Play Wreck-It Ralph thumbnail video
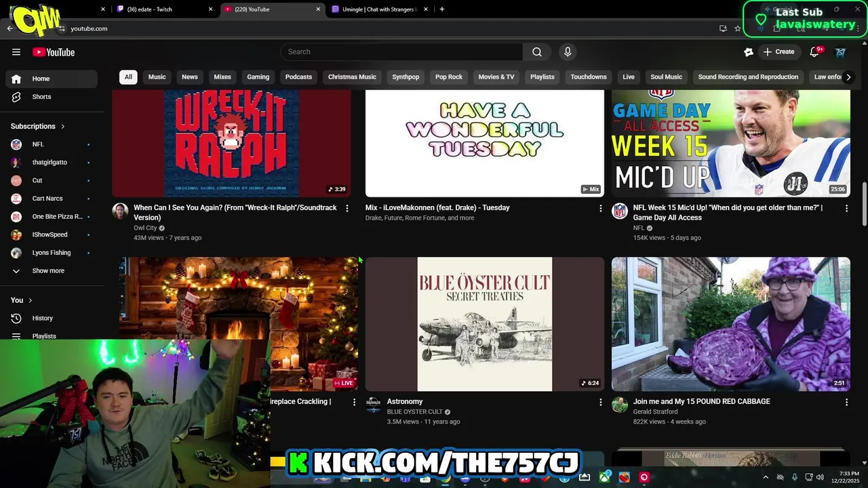This screenshot has width=868, height=488. 231,144
